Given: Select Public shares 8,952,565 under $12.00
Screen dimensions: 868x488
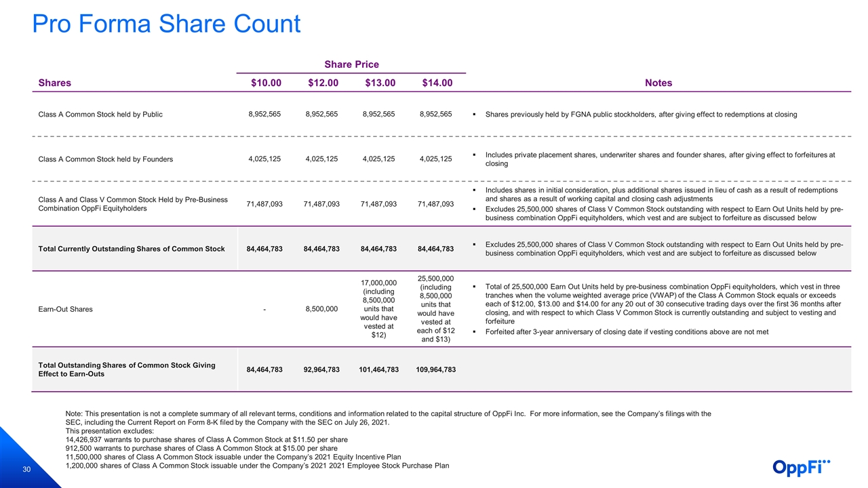Looking at the screenshot, I should (x=323, y=114).
